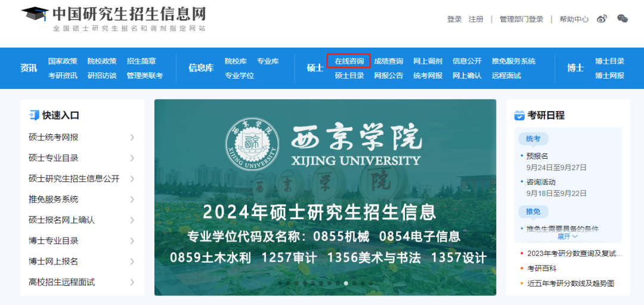Click chevron next to 推免服务系统
This screenshot has height=305, width=644.
point(132,199)
